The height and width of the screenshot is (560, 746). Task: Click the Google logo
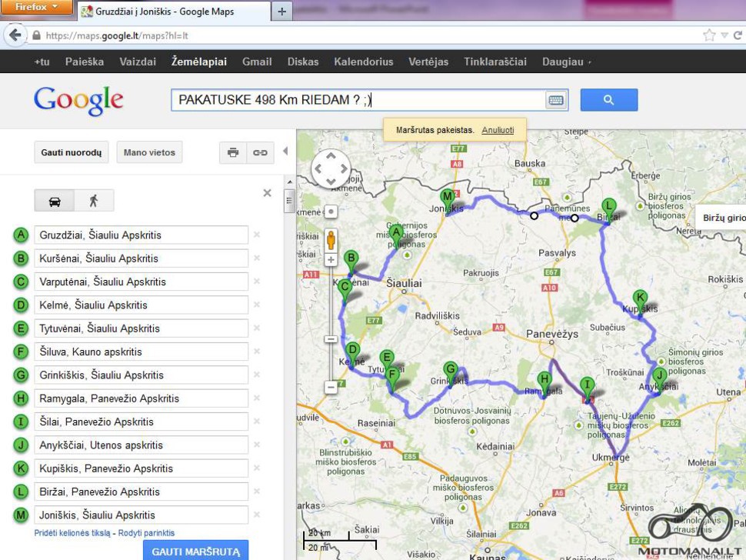[78, 101]
